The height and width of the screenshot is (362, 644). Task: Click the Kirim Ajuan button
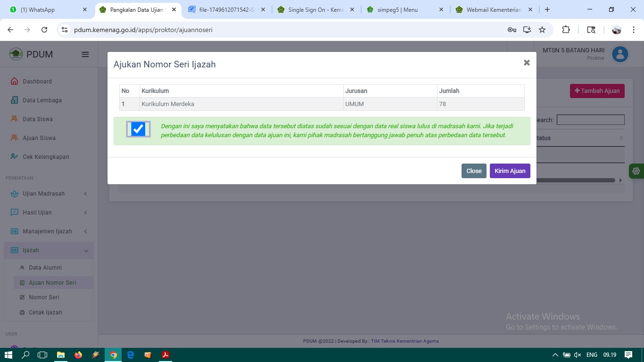tap(510, 171)
